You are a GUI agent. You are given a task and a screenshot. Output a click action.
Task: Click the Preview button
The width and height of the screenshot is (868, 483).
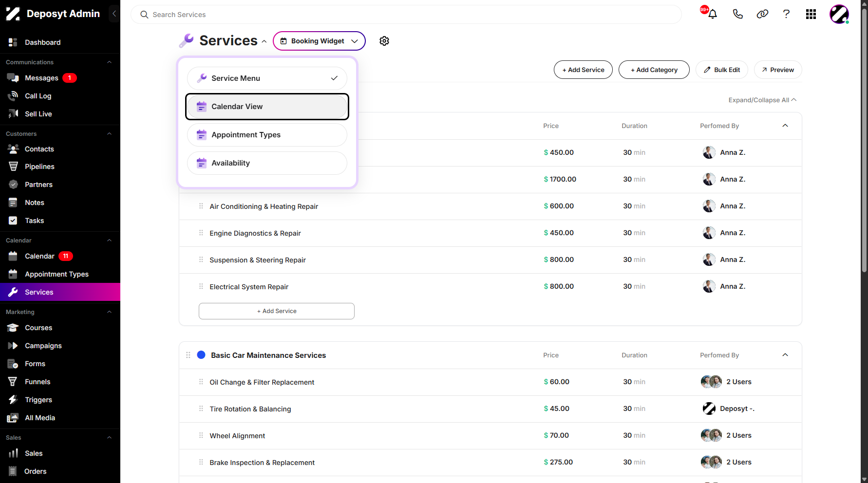click(778, 70)
